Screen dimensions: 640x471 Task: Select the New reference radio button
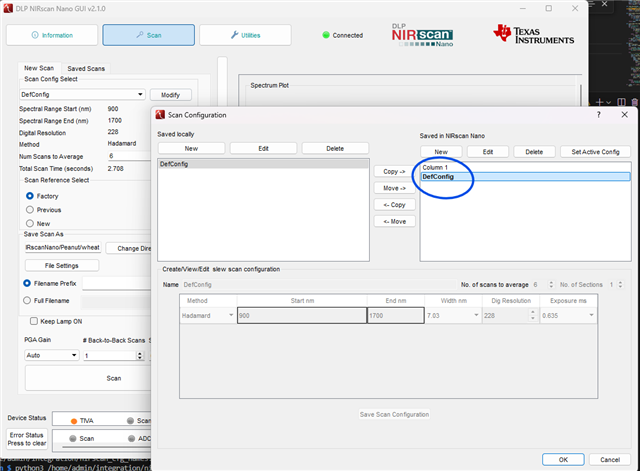tap(30, 224)
